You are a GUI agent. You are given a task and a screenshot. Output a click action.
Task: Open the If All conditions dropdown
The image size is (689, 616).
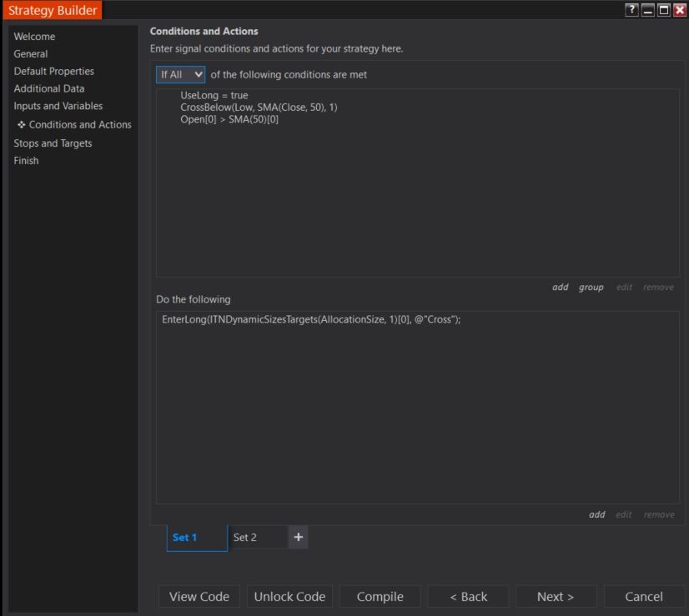click(x=180, y=74)
